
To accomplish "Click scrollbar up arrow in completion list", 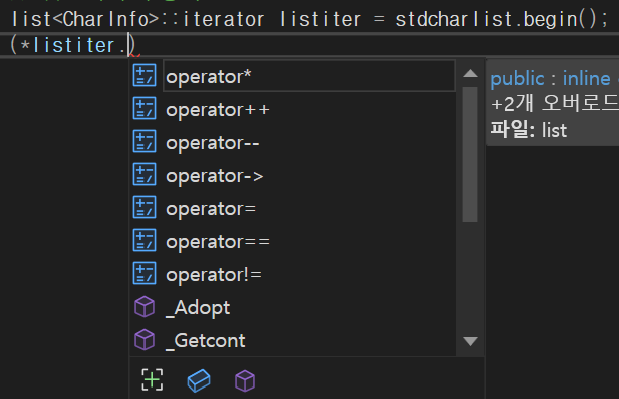I will (x=470, y=73).
